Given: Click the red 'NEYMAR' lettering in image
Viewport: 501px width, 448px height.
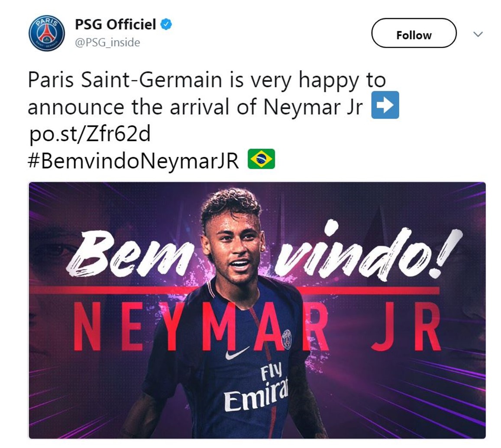Looking at the screenshot, I should pyautogui.click(x=201, y=326).
